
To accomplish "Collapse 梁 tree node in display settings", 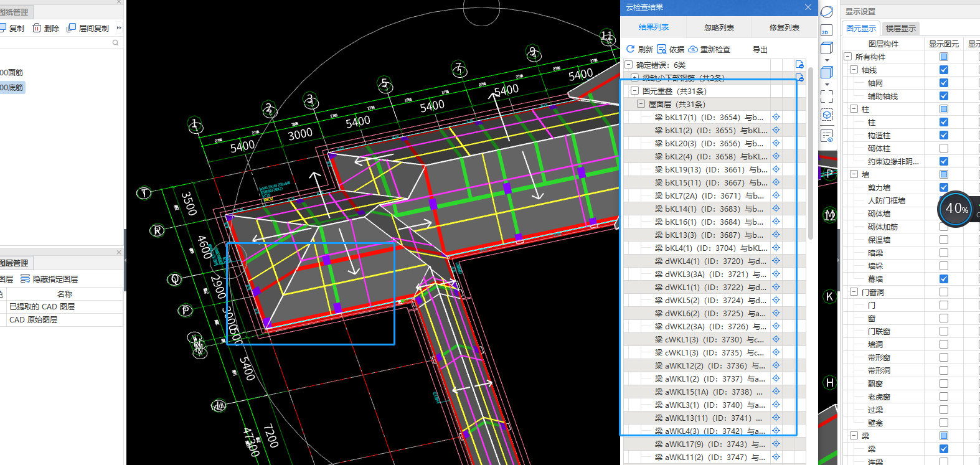I will click(x=854, y=436).
